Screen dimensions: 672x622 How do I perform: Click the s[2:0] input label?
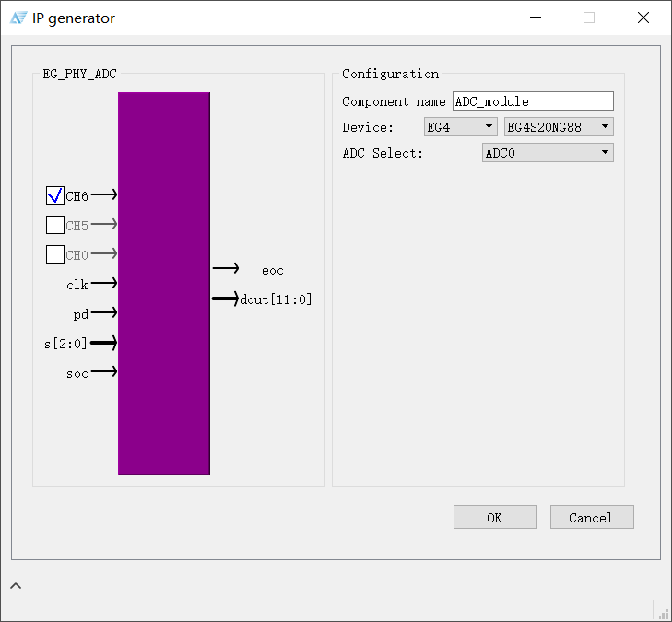pyautogui.click(x=65, y=344)
